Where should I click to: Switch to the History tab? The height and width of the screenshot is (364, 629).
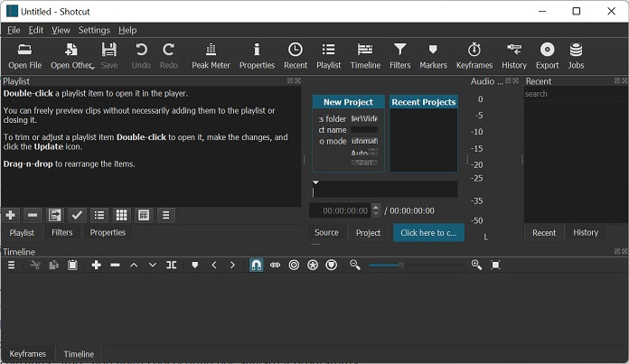pyautogui.click(x=586, y=232)
